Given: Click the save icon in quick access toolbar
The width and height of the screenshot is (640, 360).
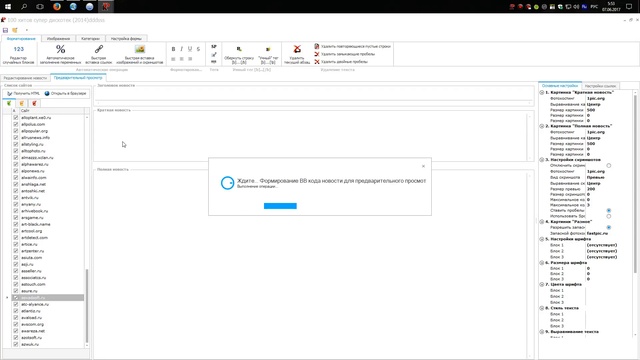Looking at the screenshot, I should click(5, 30).
